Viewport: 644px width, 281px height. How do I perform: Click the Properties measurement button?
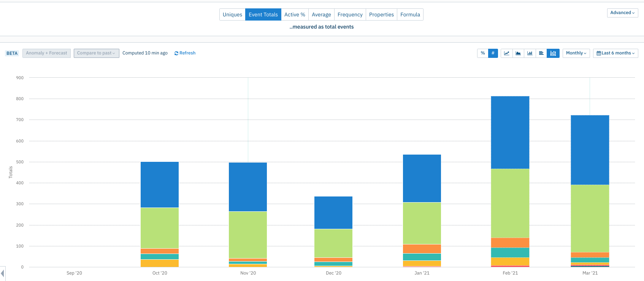381,14
